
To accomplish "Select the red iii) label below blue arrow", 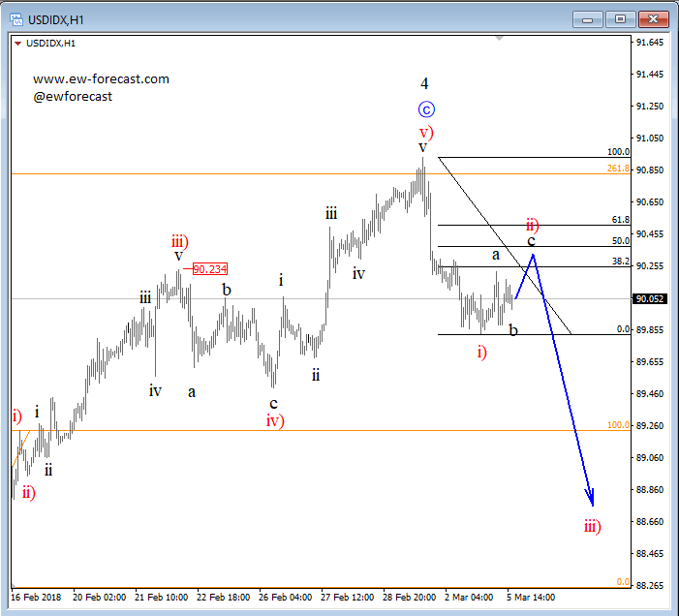I will 593,526.
